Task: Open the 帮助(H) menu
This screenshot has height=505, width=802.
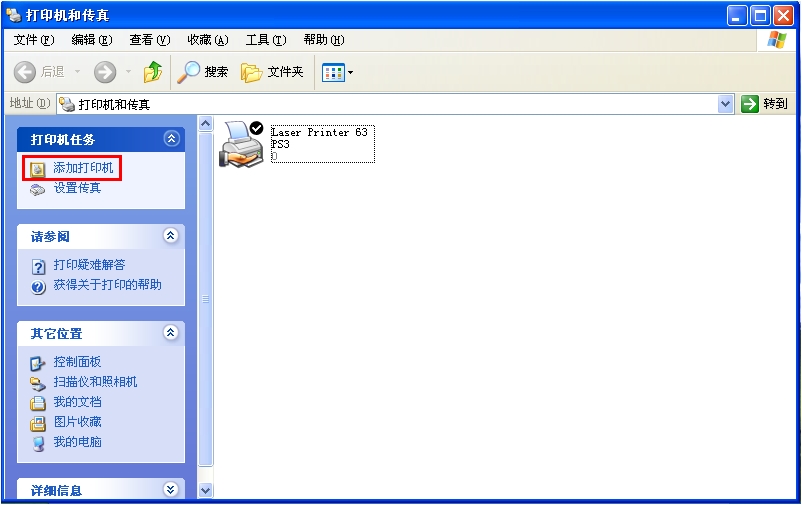Action: click(x=324, y=40)
